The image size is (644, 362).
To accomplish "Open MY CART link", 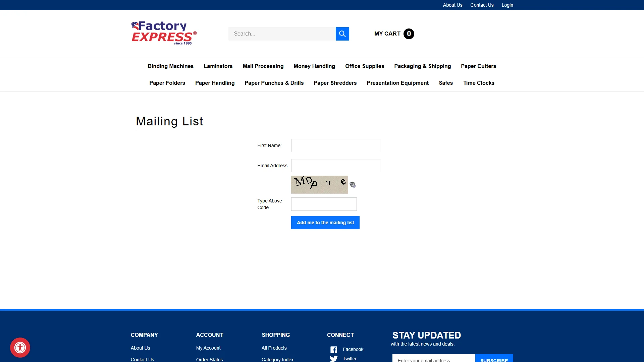I will [387, 34].
